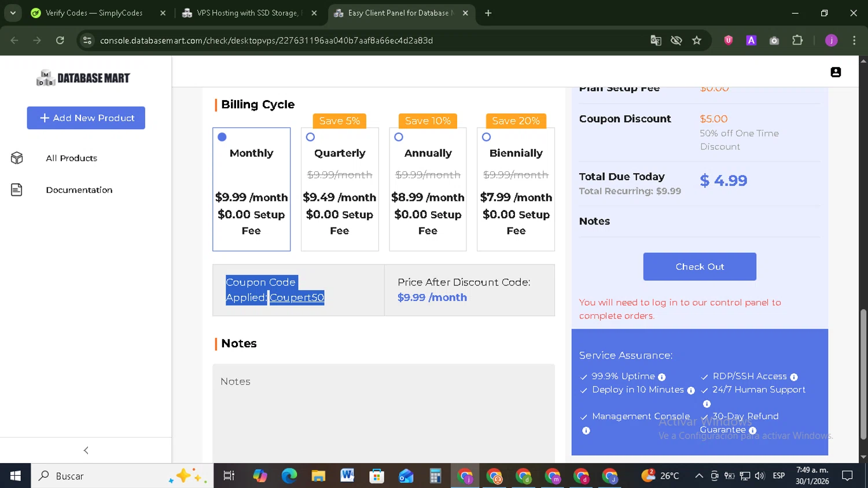Show info for Deploy in 10 Minutes
868x488 pixels.
click(690, 391)
